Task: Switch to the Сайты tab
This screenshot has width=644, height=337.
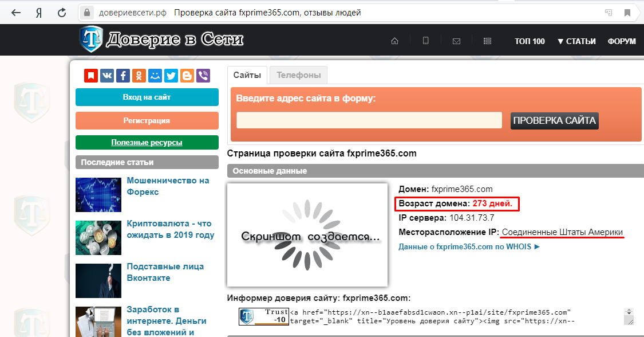Action: point(247,75)
